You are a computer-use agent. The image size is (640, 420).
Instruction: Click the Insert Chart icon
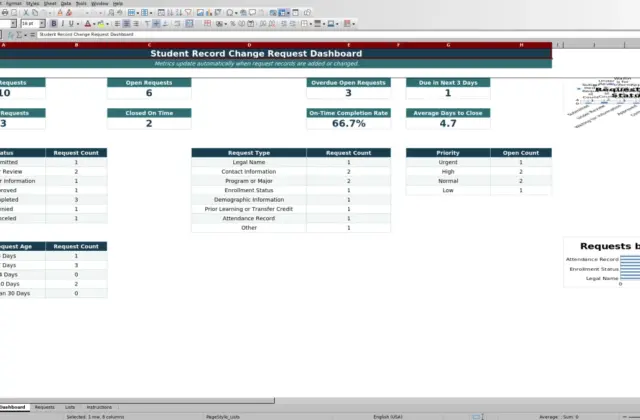[x=209, y=13]
